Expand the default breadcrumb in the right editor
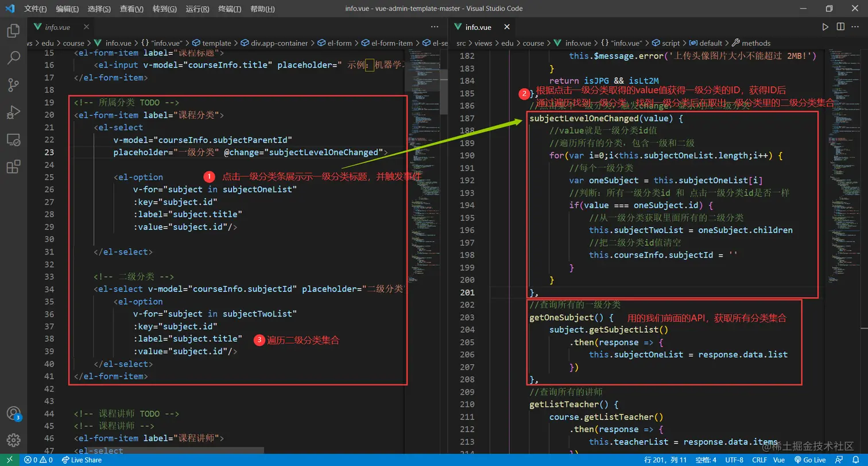Viewport: 868px width, 466px height. click(x=706, y=43)
